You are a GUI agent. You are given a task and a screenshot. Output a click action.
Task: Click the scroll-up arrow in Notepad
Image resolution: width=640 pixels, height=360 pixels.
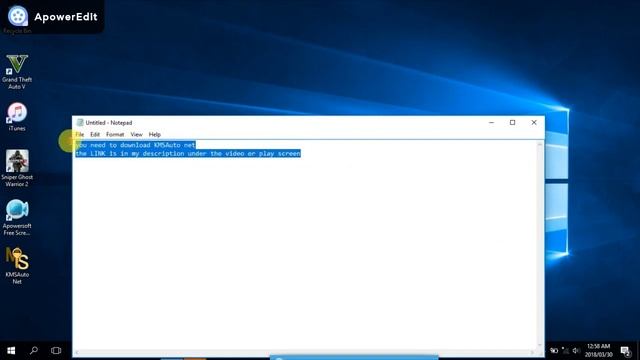(x=540, y=144)
